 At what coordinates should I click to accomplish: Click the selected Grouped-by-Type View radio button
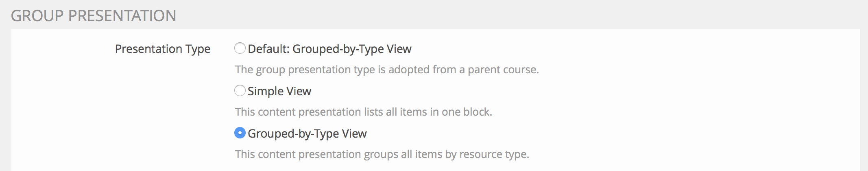click(240, 133)
